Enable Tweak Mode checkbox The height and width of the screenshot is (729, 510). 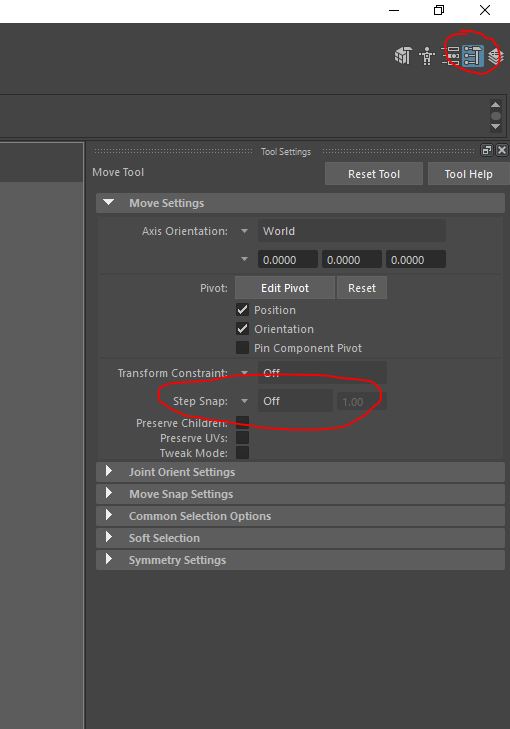pos(242,452)
